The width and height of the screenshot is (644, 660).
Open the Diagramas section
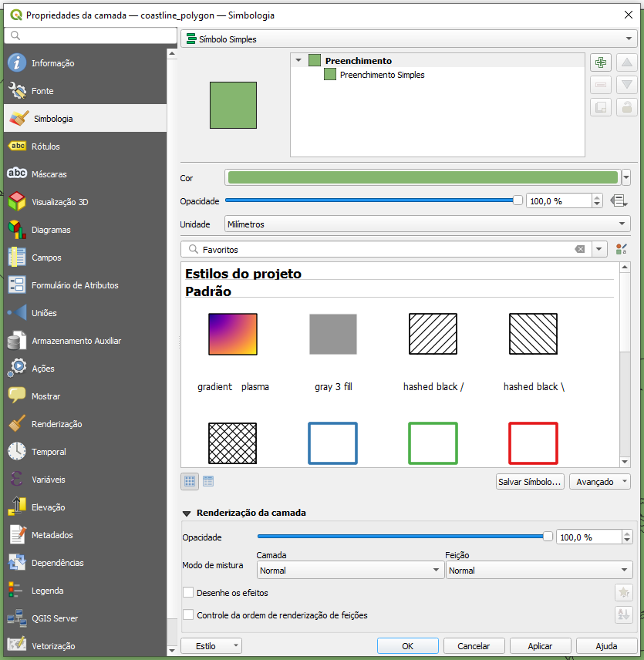51,230
